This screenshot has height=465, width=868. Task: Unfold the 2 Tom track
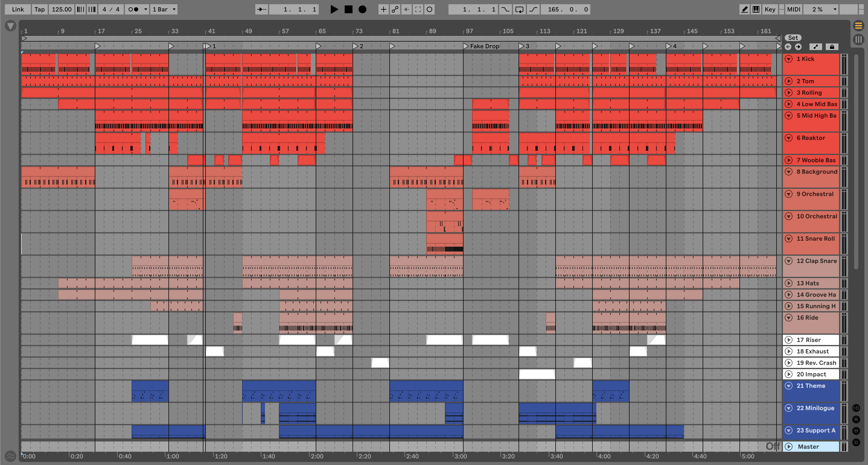point(789,81)
